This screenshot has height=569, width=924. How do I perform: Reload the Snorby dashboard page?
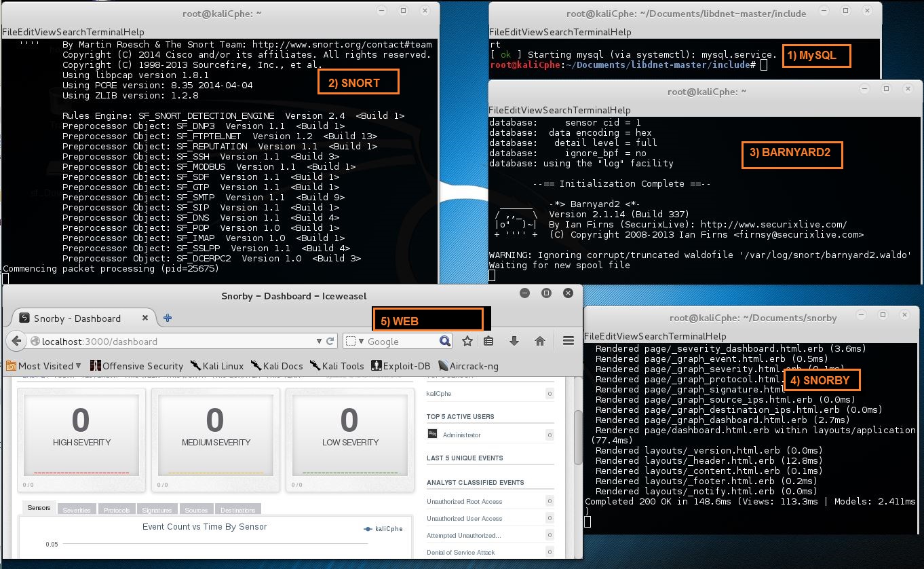330,342
